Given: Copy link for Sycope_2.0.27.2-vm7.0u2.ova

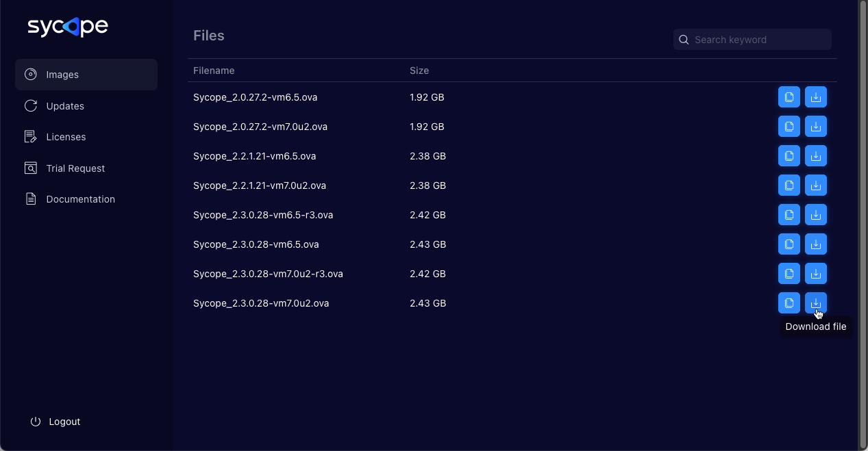Looking at the screenshot, I should tap(789, 127).
